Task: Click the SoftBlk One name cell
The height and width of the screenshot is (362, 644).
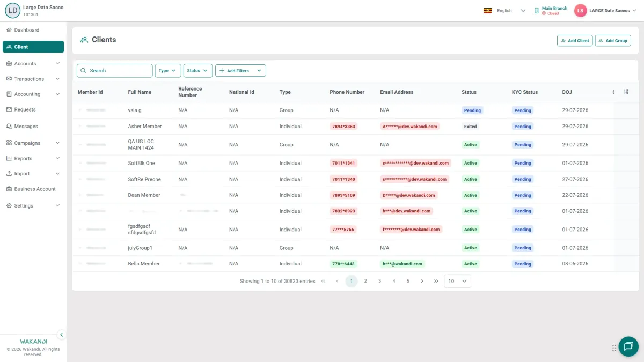Action: (x=142, y=163)
